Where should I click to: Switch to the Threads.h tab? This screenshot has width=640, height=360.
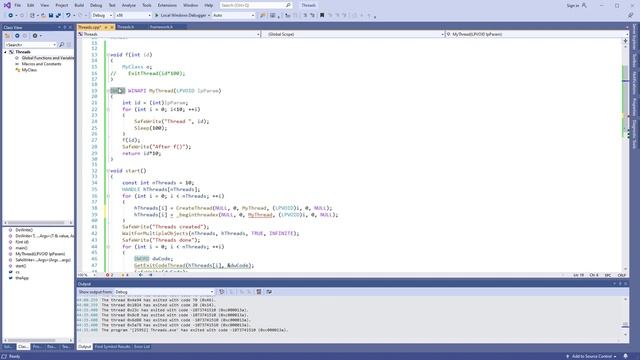126,27
